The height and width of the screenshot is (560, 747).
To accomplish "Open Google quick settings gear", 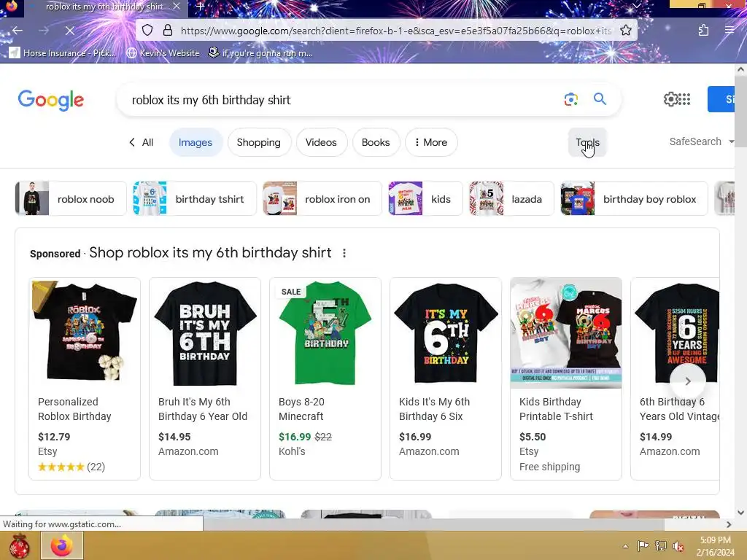I will click(x=670, y=99).
